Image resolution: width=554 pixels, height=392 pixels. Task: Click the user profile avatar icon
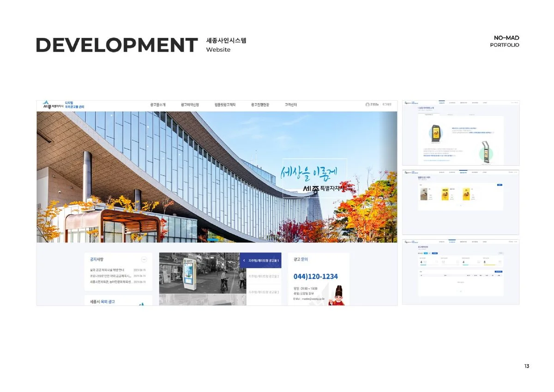(x=367, y=105)
